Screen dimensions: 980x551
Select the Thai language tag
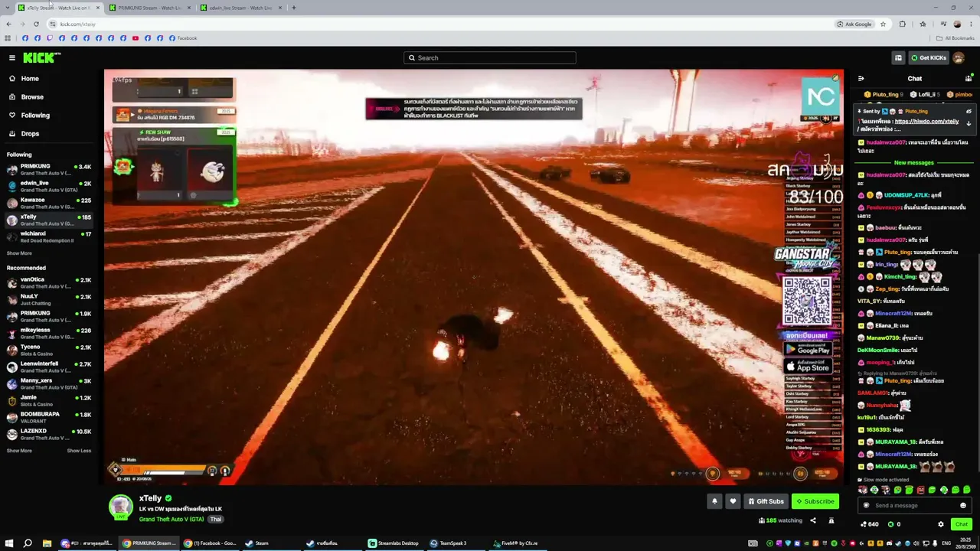[215, 519]
